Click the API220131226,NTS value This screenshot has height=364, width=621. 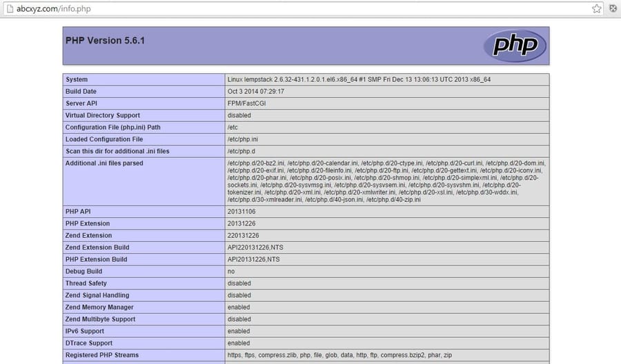[x=255, y=247]
